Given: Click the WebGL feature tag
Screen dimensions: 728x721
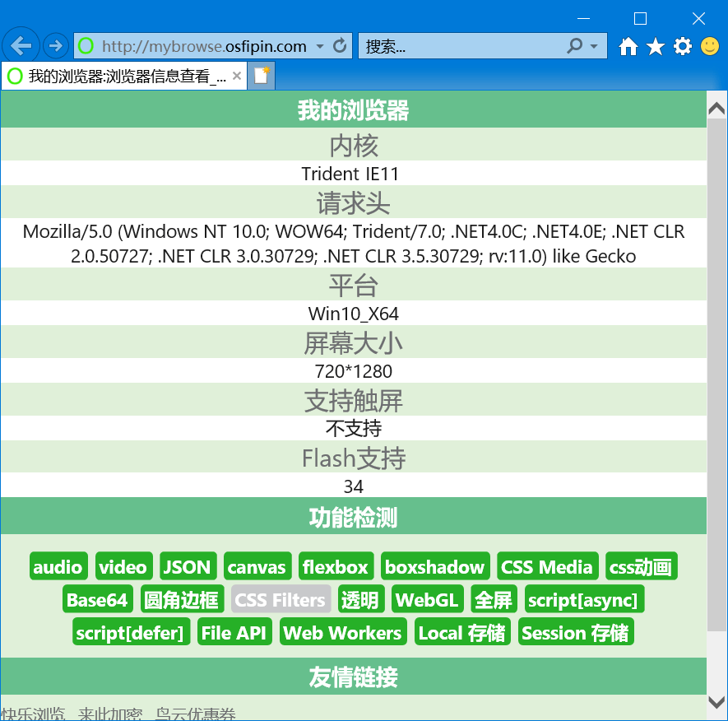Looking at the screenshot, I should [427, 600].
